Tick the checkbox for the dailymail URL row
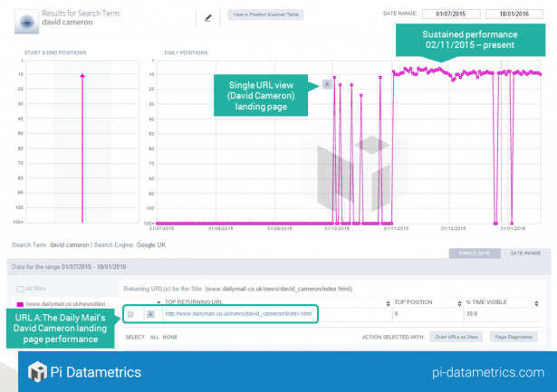 coord(130,314)
